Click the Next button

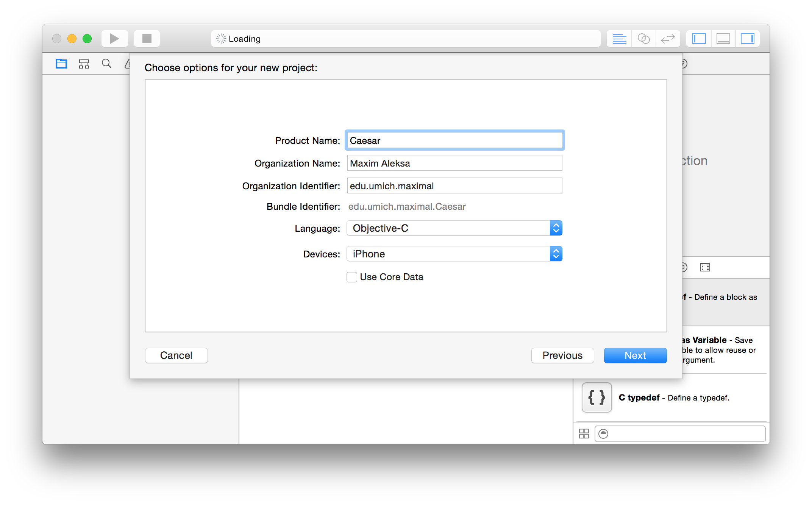click(x=635, y=355)
